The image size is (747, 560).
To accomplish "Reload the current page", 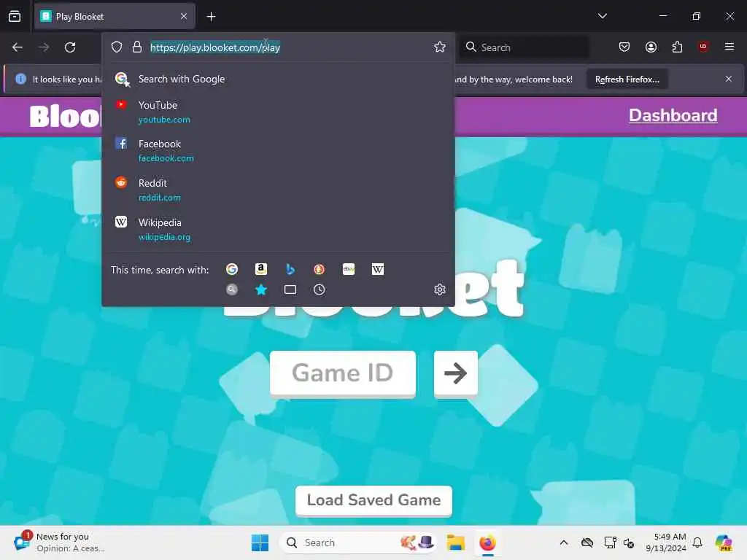I will click(x=70, y=47).
